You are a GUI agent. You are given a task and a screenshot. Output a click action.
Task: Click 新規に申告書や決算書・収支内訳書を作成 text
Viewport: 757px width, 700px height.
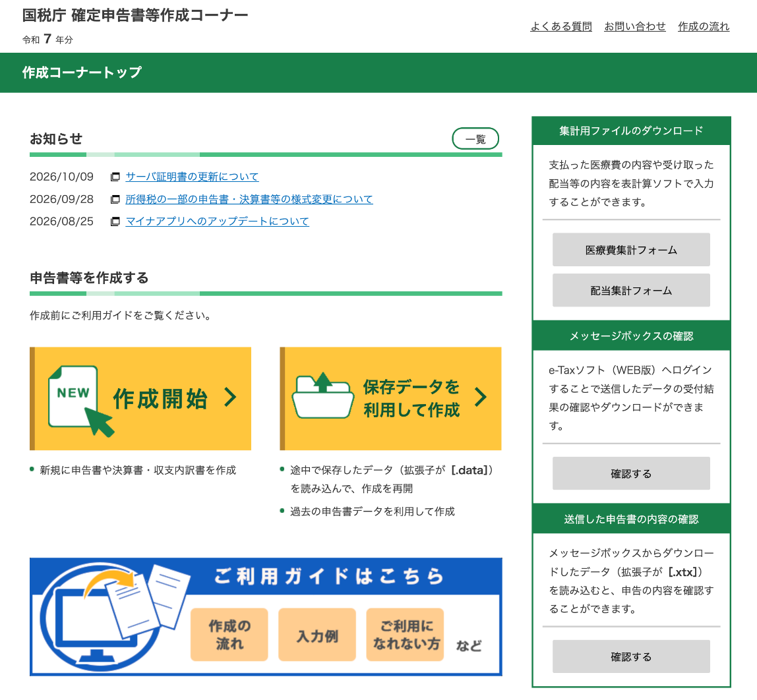[x=138, y=471]
